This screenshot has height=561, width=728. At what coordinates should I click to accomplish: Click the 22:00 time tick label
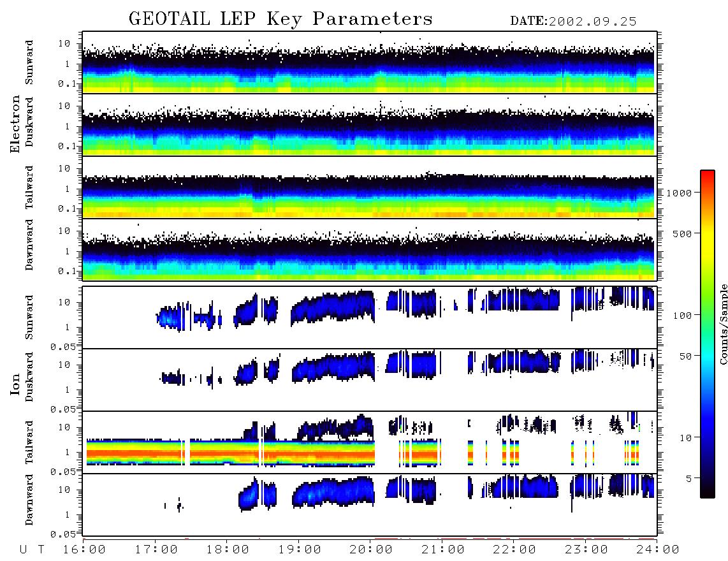pos(514,550)
